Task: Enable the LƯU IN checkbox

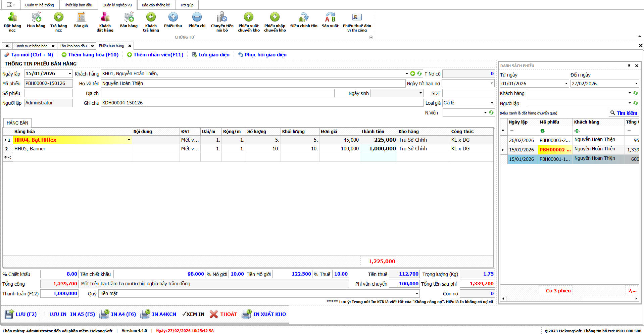Action: [x=47, y=314]
